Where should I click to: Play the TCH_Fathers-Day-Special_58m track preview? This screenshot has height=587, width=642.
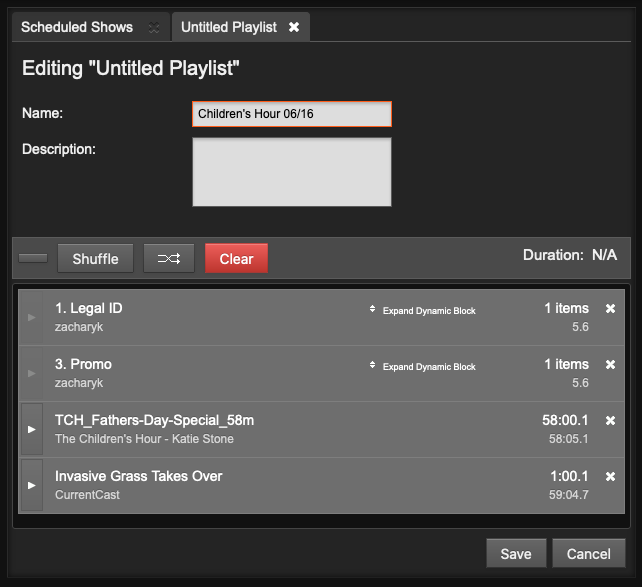coord(31,430)
